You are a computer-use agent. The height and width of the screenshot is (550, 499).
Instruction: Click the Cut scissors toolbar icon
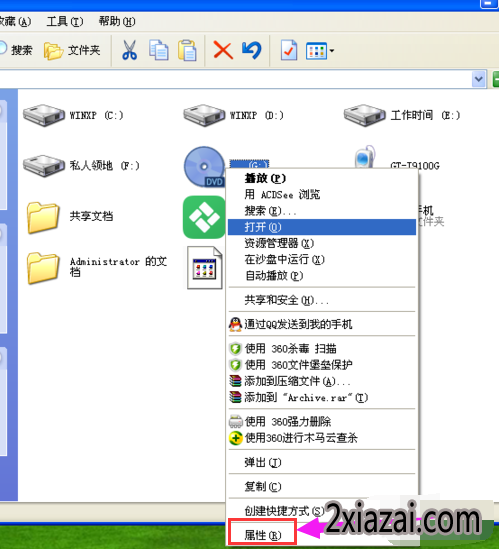129,50
